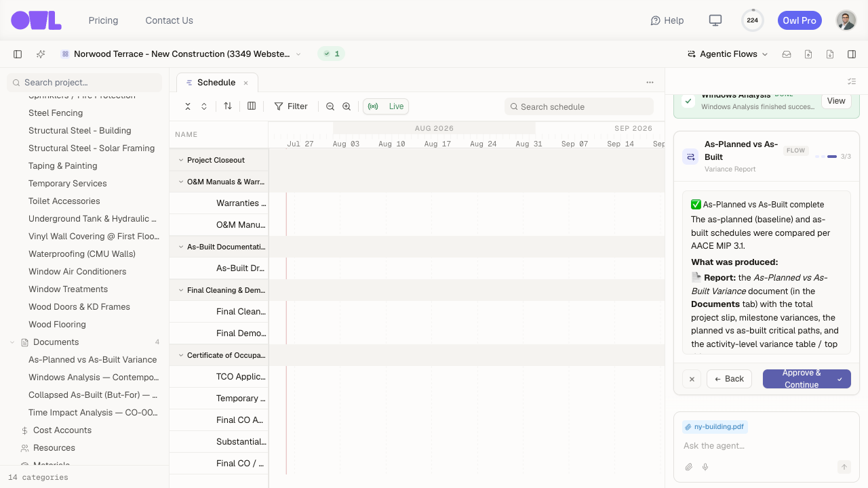868x488 pixels.
Task: Toggle the left sidebar panel icon
Action: coord(18,54)
